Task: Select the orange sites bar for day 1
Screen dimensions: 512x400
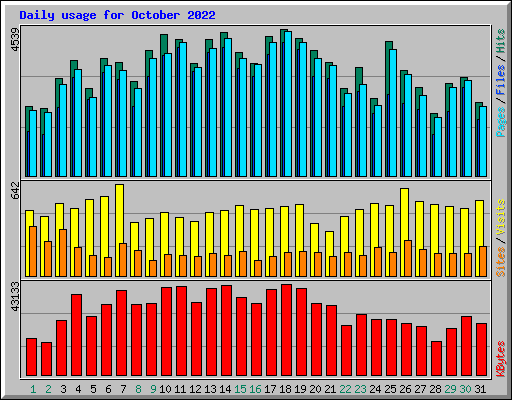Action: pyautogui.click(x=33, y=251)
